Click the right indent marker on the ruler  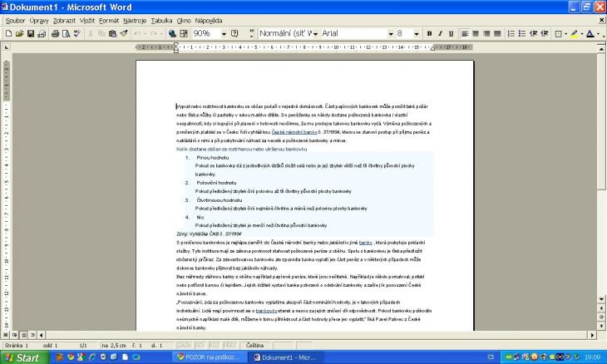(x=432, y=49)
